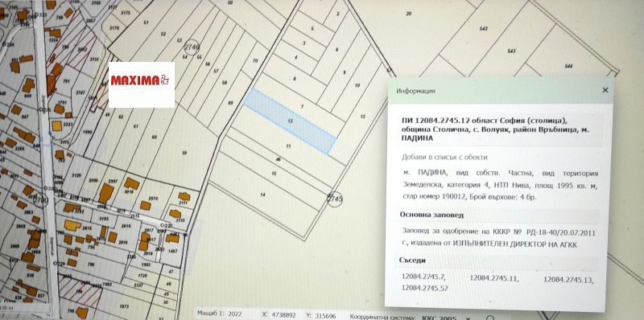
Task: Open neighbor parcel 12084.2745.57 link
Action: tap(425, 288)
